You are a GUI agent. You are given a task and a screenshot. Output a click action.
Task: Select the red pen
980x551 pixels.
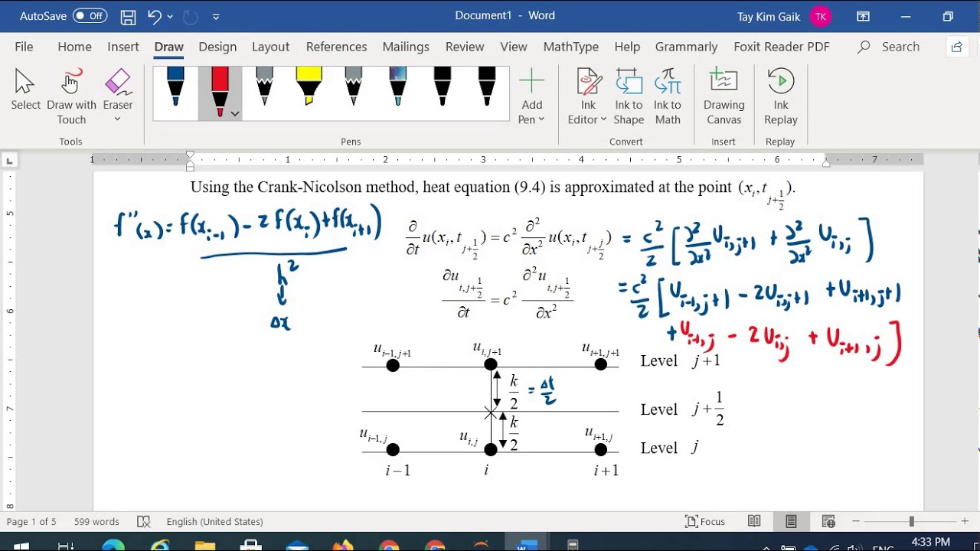coord(219,90)
